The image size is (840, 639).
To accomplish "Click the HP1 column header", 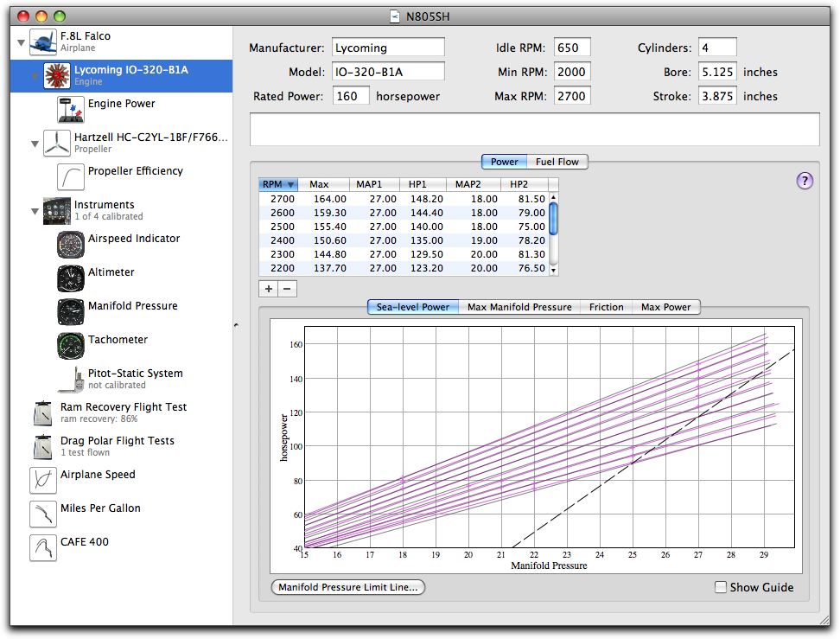I will tap(423, 184).
